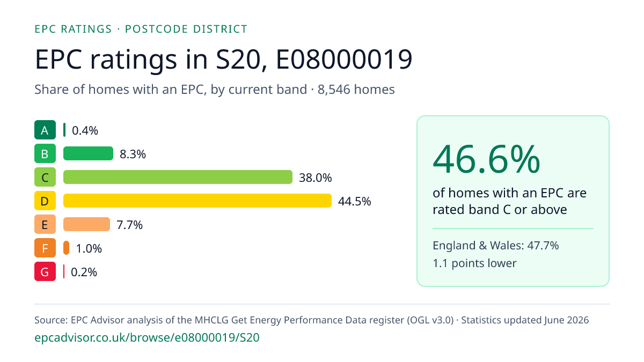The height and width of the screenshot is (362, 644).
Task: Click the band F badge
Action: 45,248
